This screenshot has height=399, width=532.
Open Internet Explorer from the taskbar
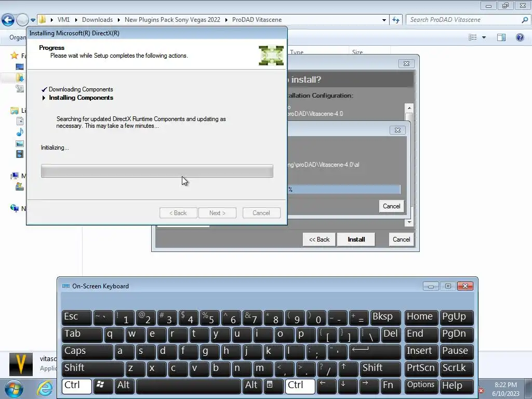click(45, 389)
